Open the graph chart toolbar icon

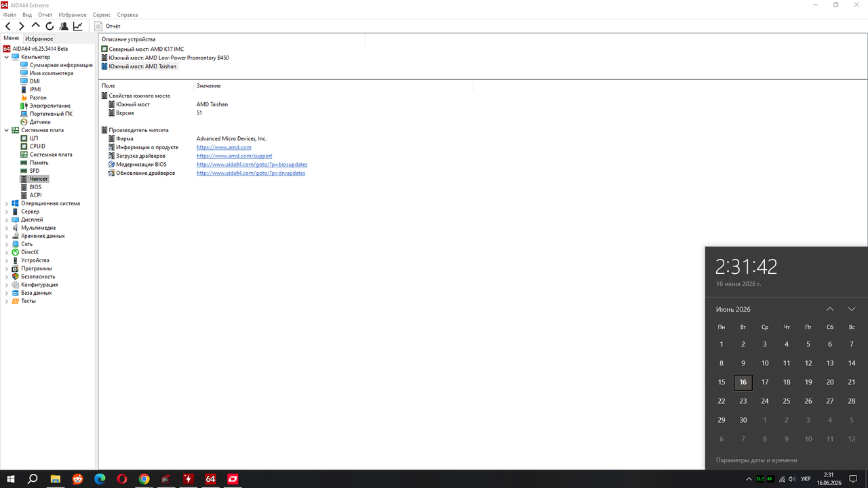point(78,26)
